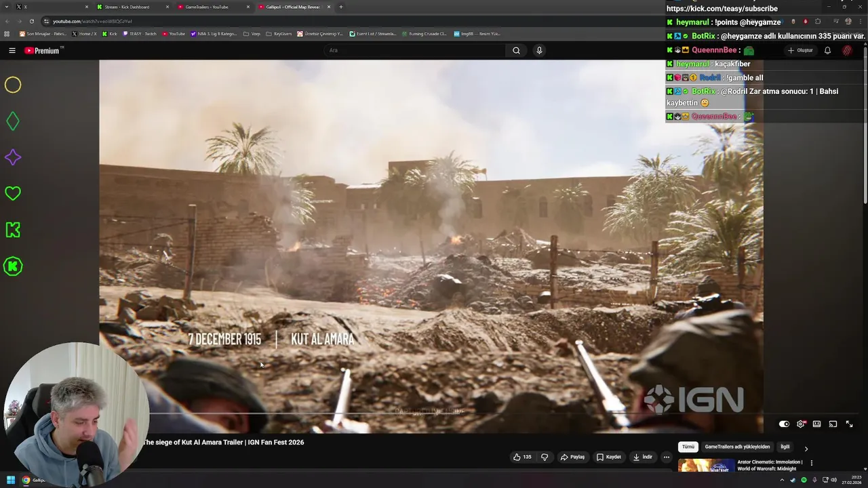
Task: Click the search magnifier button
Action: tap(516, 50)
